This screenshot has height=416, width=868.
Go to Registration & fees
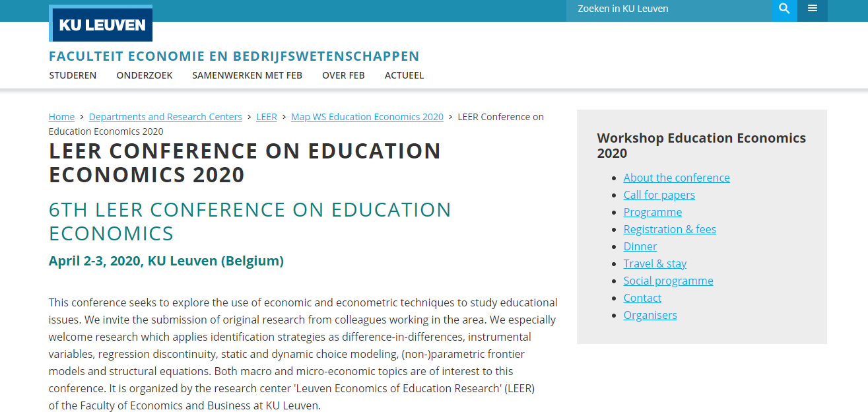point(670,229)
